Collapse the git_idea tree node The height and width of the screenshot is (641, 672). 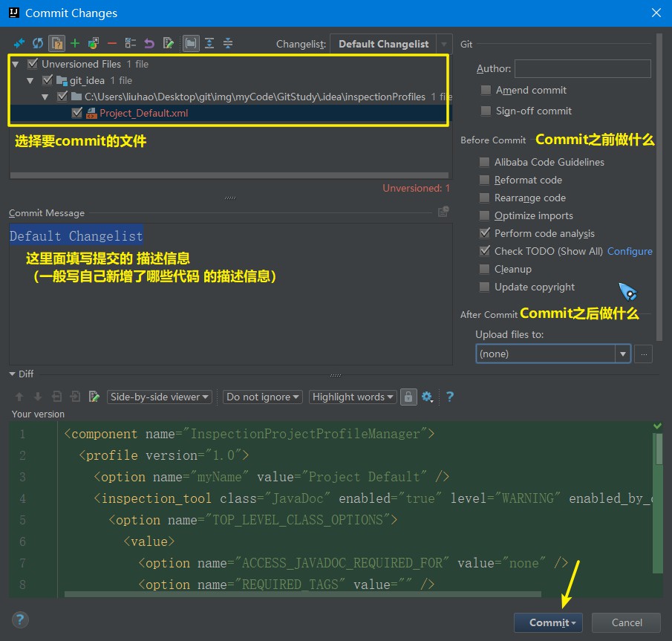click(x=30, y=81)
